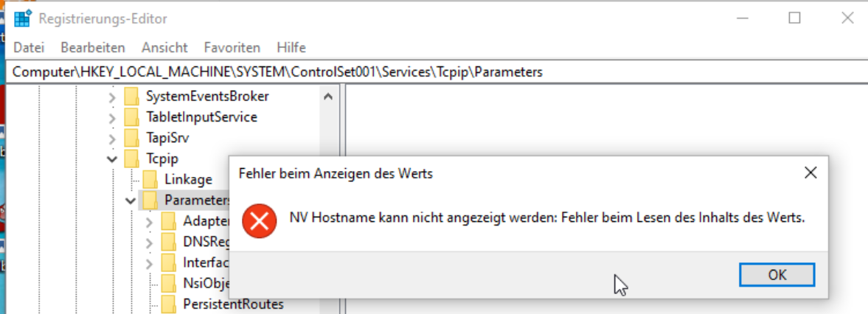Expand the SystemEventsBroker tree node
Image resolution: width=868 pixels, height=314 pixels.
pos(112,98)
